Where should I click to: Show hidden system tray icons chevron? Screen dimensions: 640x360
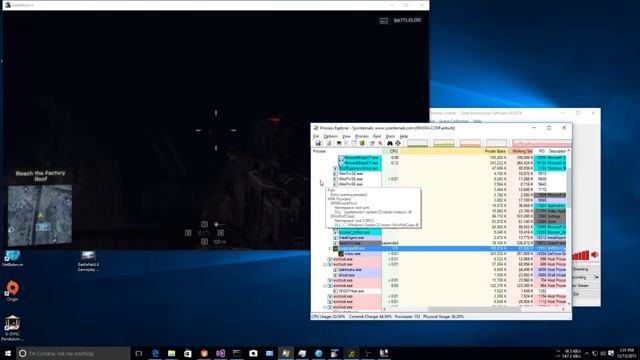[x=587, y=353]
